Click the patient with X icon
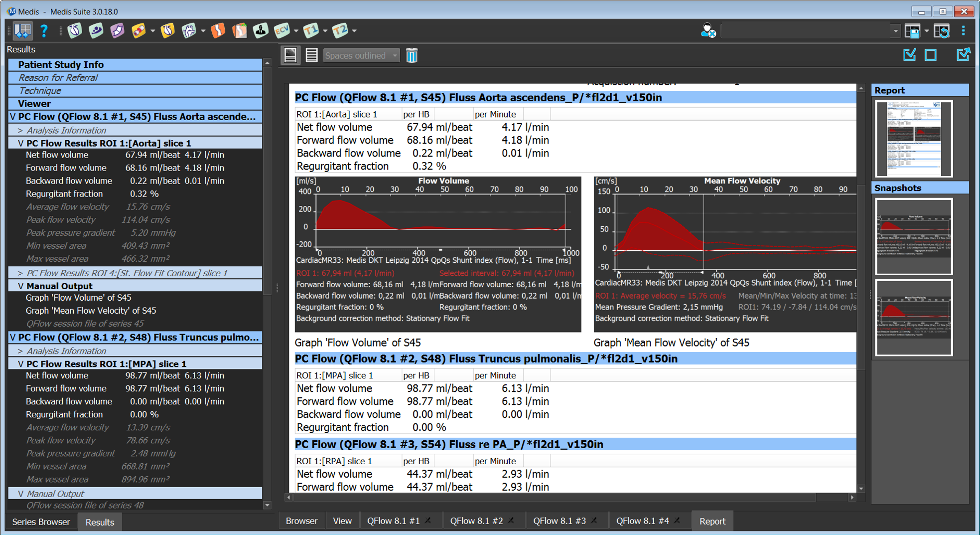Image resolution: width=980 pixels, height=535 pixels. click(707, 31)
